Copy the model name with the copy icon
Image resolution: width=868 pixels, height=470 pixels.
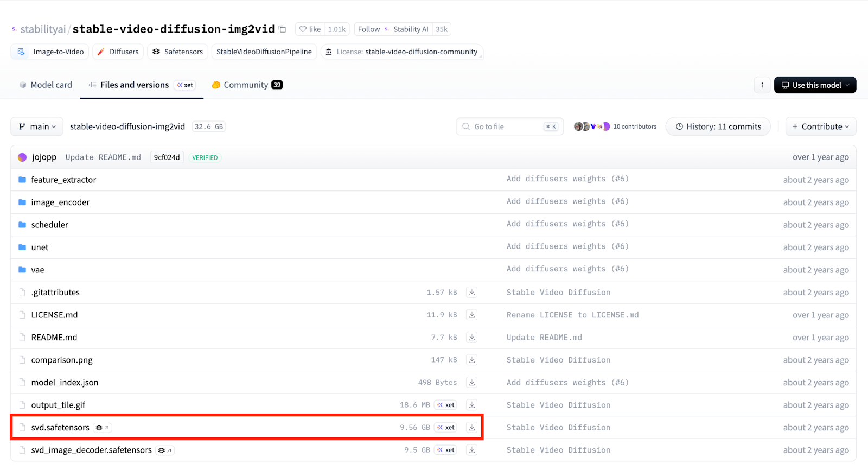pos(282,29)
